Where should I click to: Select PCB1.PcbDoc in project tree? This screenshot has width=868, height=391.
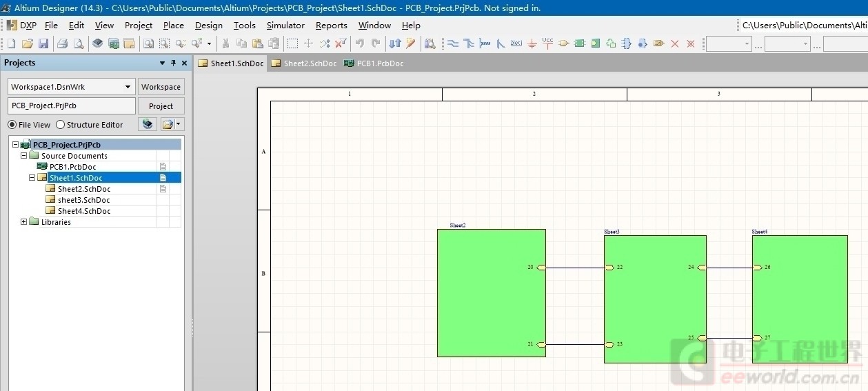click(72, 167)
